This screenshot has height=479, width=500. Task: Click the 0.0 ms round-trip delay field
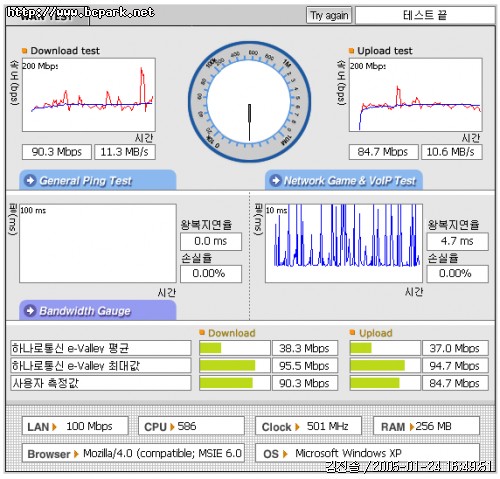(211, 242)
